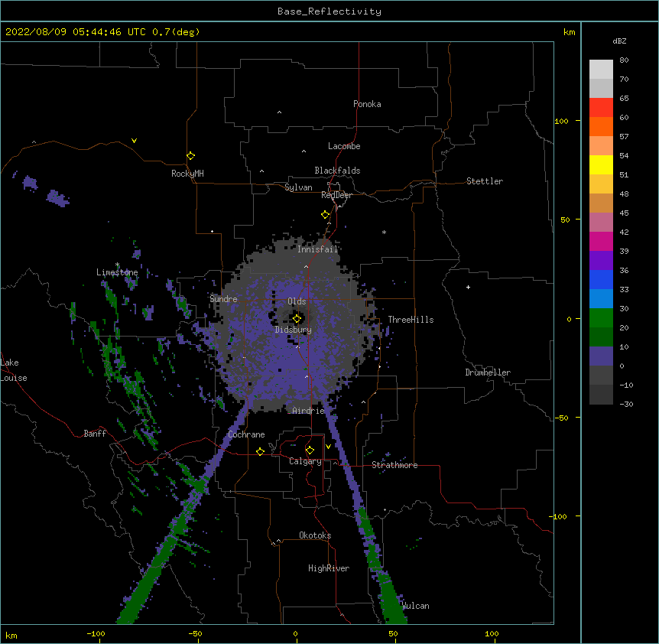The height and width of the screenshot is (644, 659).
Task: Click the HighRiver city label
Action: [x=329, y=568]
